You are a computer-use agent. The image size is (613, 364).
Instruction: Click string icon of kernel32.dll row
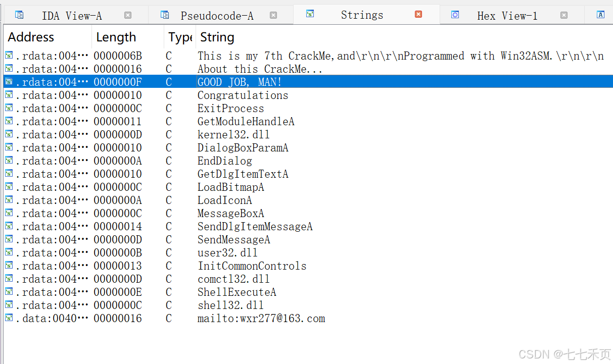(x=9, y=134)
